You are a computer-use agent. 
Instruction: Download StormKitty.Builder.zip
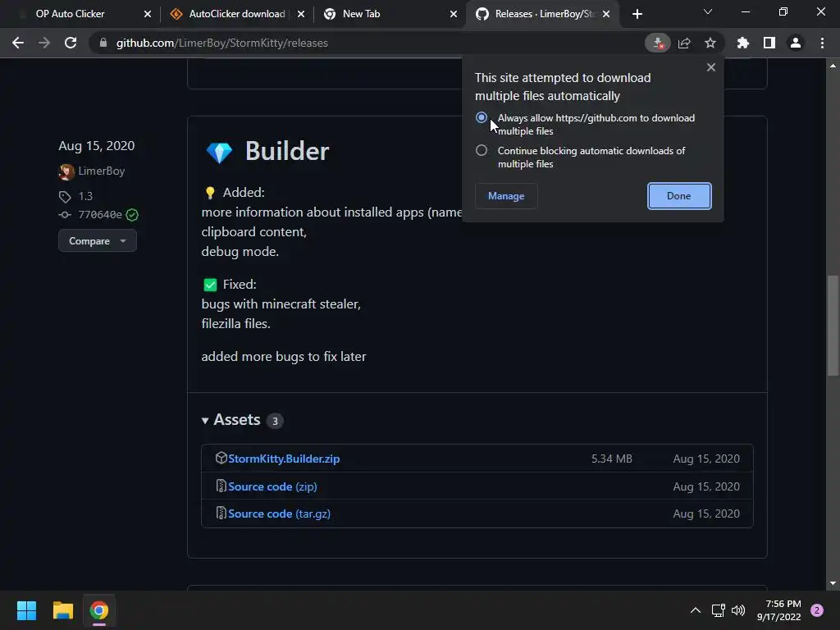coord(284,459)
